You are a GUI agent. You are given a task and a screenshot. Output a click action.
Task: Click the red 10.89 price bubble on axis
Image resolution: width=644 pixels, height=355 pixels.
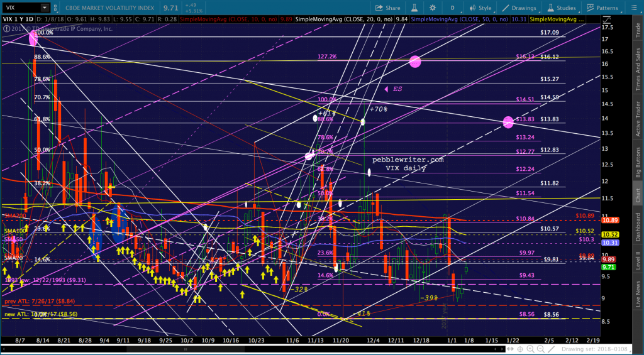click(x=610, y=220)
